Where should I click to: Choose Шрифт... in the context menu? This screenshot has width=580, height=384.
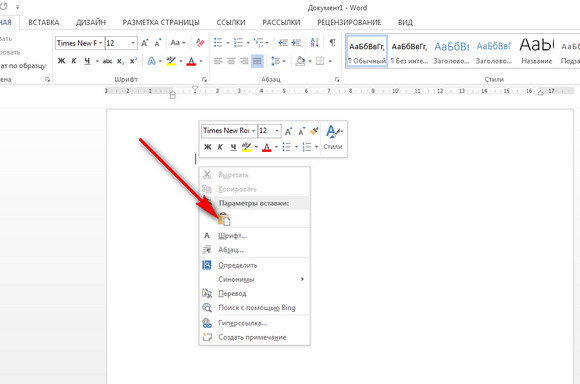(254, 236)
